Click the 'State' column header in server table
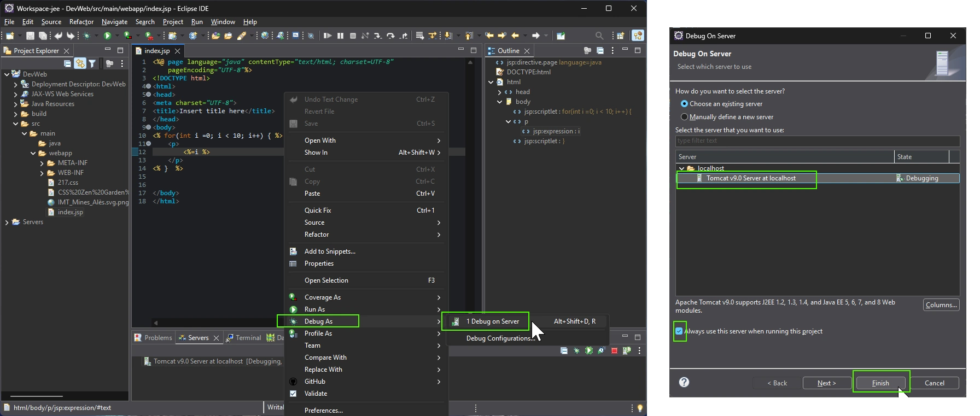The width and height of the screenshot is (980, 416). click(x=922, y=157)
